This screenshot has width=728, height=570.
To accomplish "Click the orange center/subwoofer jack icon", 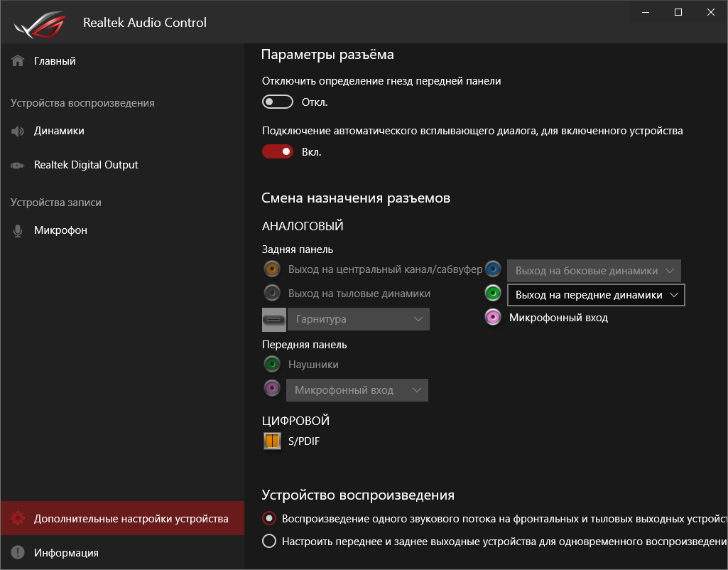I will 271,269.
